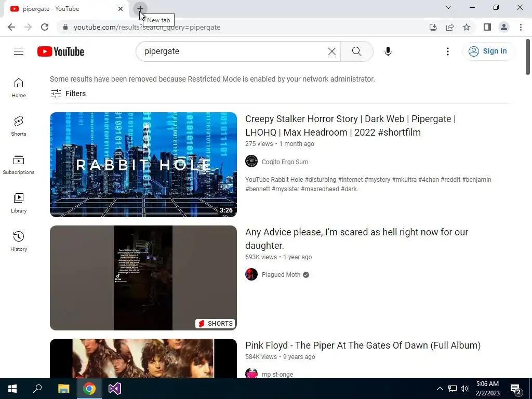Image resolution: width=532 pixels, height=399 pixels.
Task: Install YouTube app icon in address bar
Action: pos(433,27)
